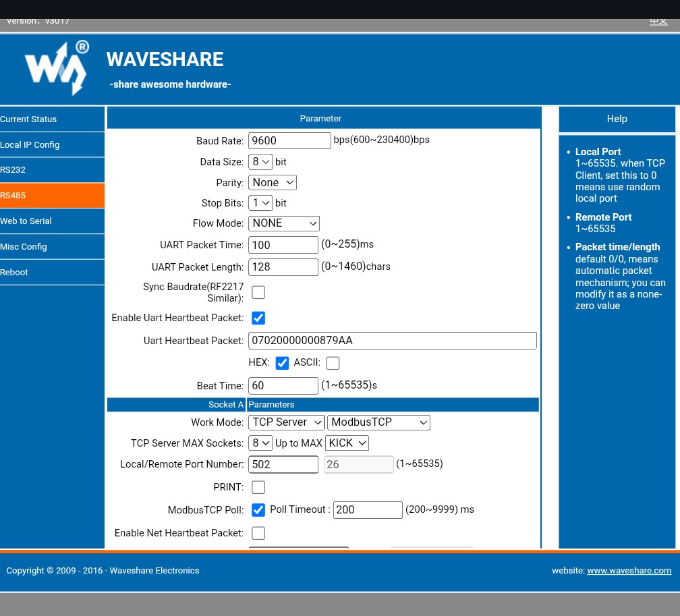
Task: Open the Misc Config page
Action: (x=24, y=247)
